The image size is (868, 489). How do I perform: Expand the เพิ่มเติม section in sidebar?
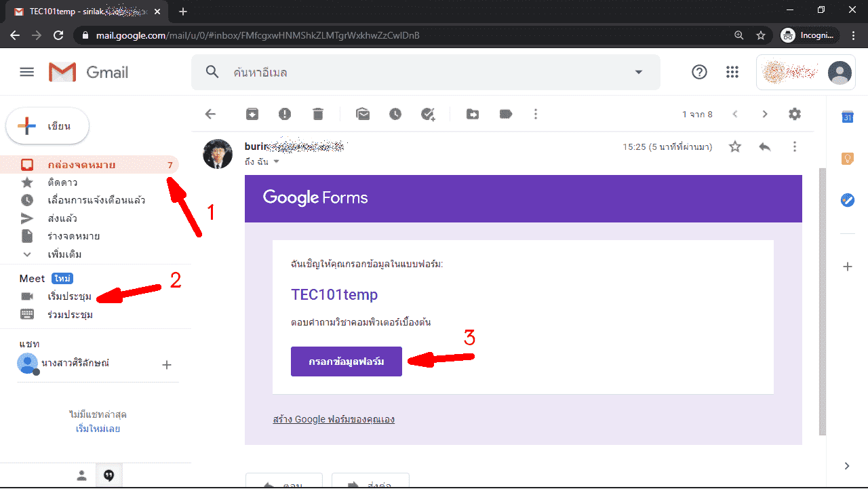pyautogui.click(x=64, y=254)
